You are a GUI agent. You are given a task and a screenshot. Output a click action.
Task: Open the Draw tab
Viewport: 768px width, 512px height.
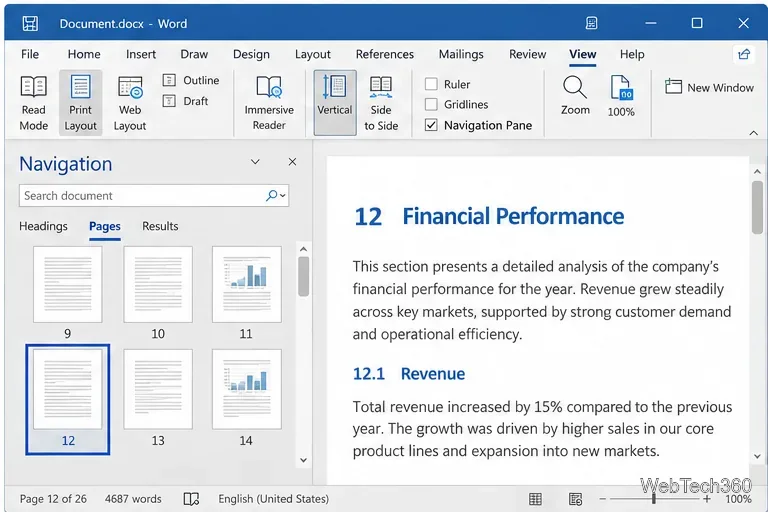click(194, 54)
